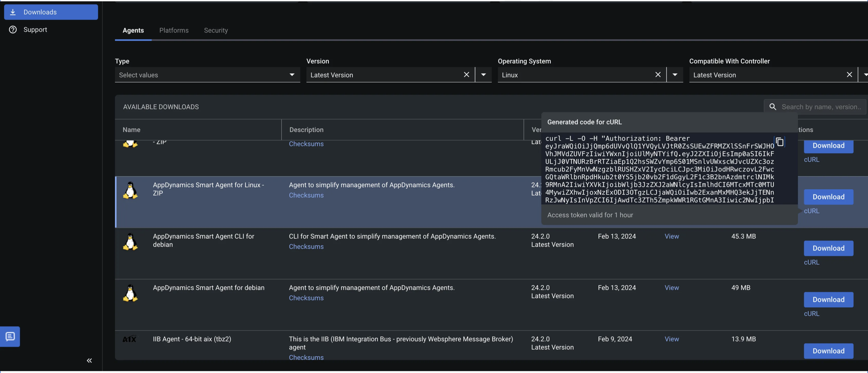
Task: View release notes for Smart Agent CLI debian
Action: (x=672, y=237)
